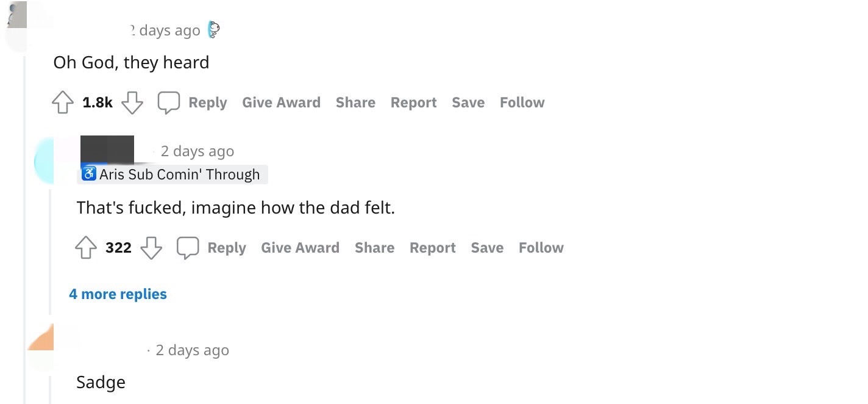The height and width of the screenshot is (404, 868).
Task: Collapse the nested reply thread line
Action: (x=50, y=250)
